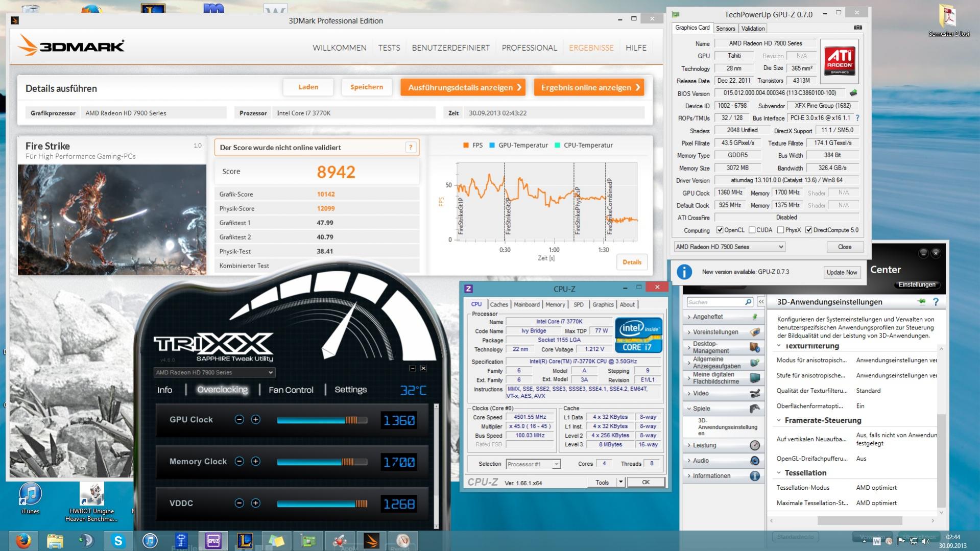Screen dimensions: 980x551
Task: Open Firefox from the taskbar
Action: coord(23,540)
